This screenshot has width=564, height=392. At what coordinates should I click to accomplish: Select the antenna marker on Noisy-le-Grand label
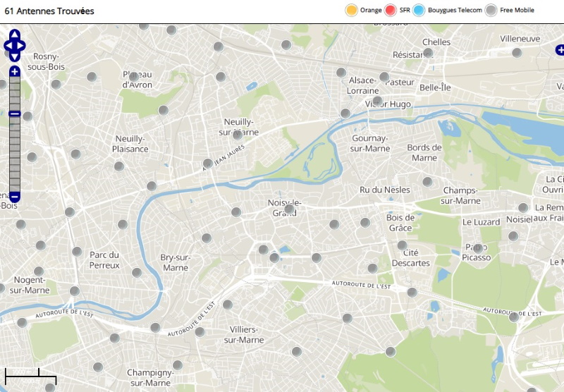(289, 209)
